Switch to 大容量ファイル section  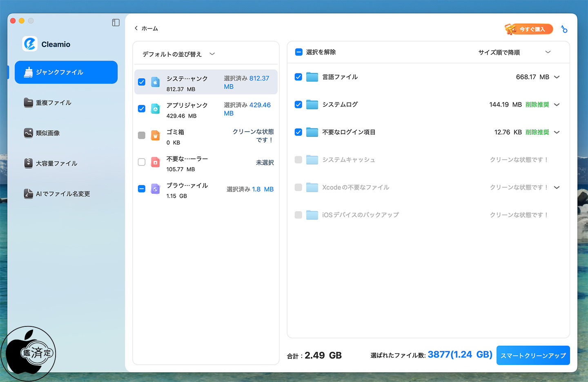[x=56, y=163]
